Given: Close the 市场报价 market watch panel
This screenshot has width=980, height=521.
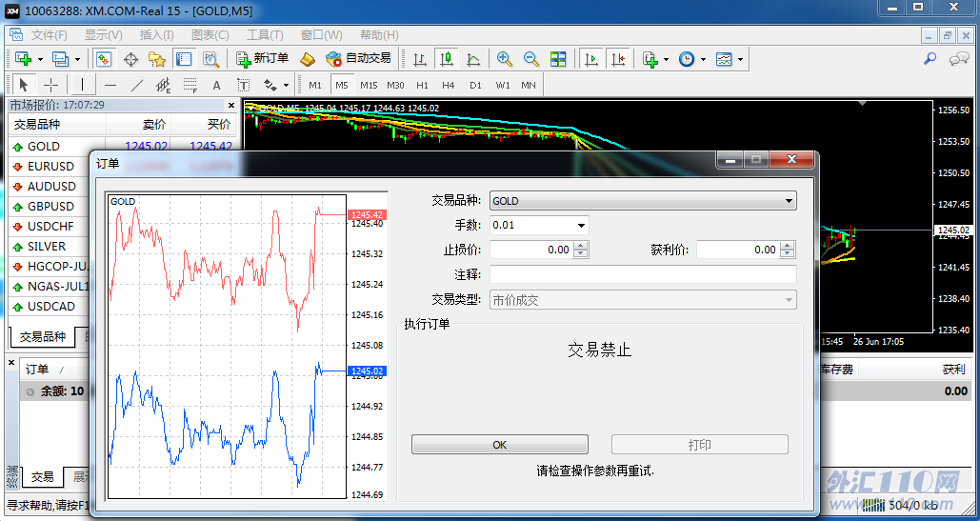Looking at the screenshot, I should point(231,105).
